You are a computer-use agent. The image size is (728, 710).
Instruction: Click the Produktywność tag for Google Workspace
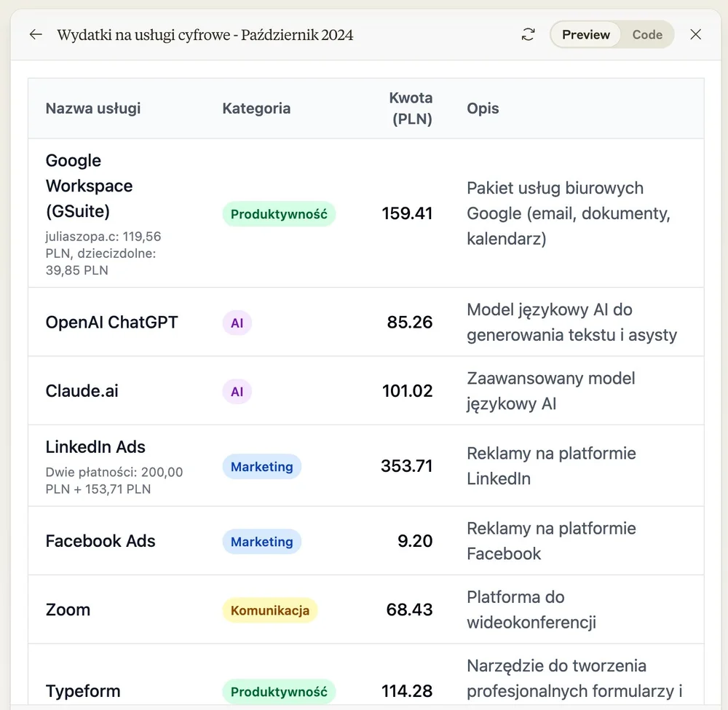[x=279, y=214]
